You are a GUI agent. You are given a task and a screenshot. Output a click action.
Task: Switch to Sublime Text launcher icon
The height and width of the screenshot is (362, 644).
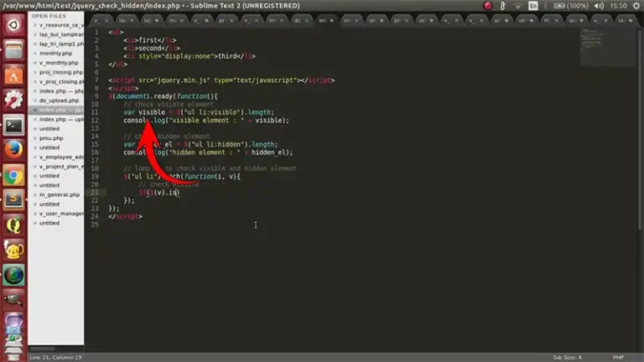point(13,200)
